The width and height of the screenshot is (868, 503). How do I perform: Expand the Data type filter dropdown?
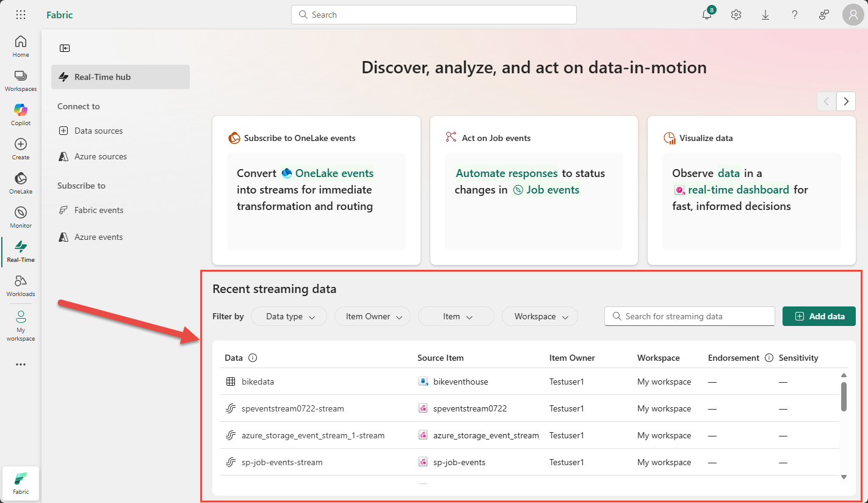click(289, 316)
